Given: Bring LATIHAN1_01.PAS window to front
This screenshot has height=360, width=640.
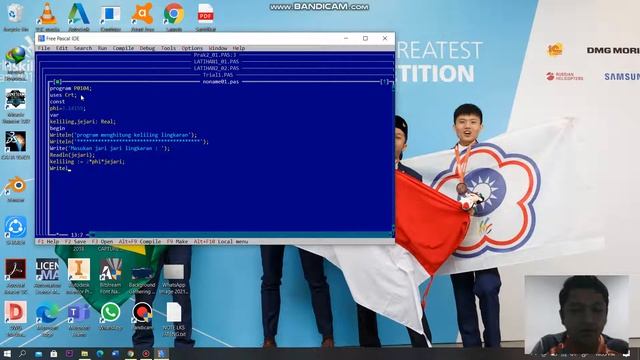Looking at the screenshot, I should click(216, 62).
